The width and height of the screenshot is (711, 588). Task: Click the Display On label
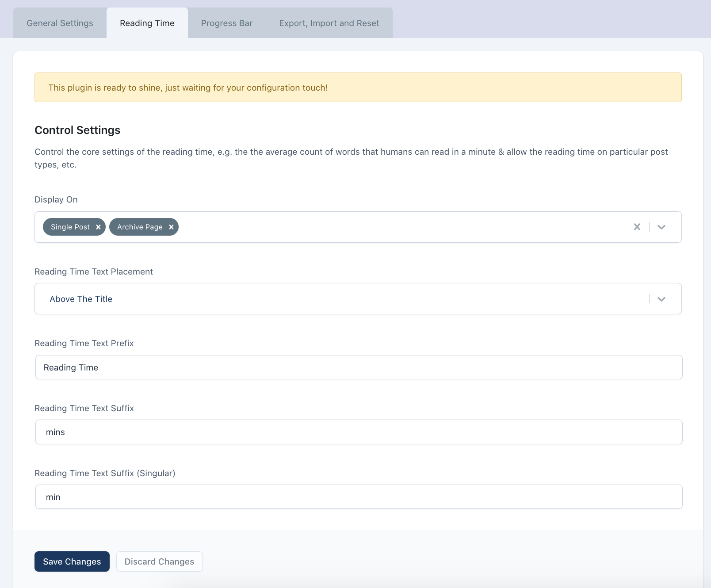(x=56, y=199)
